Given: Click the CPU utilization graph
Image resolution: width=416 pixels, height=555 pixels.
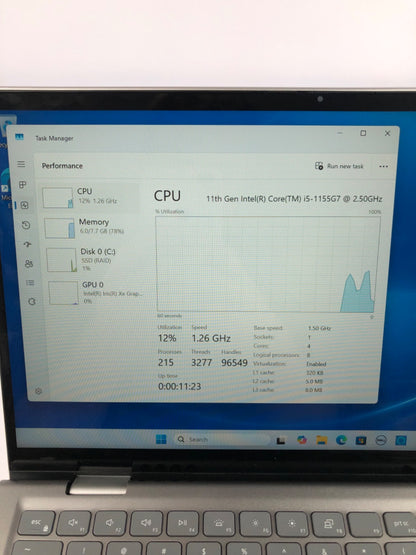Looking at the screenshot, I should [268, 264].
